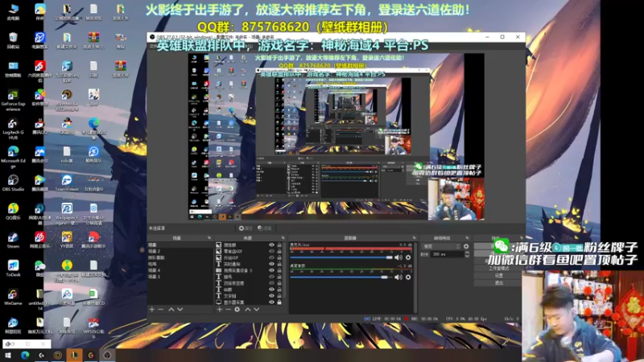Select 场景 4 in scenes list
This screenshot has width=644, height=362.
(180, 270)
